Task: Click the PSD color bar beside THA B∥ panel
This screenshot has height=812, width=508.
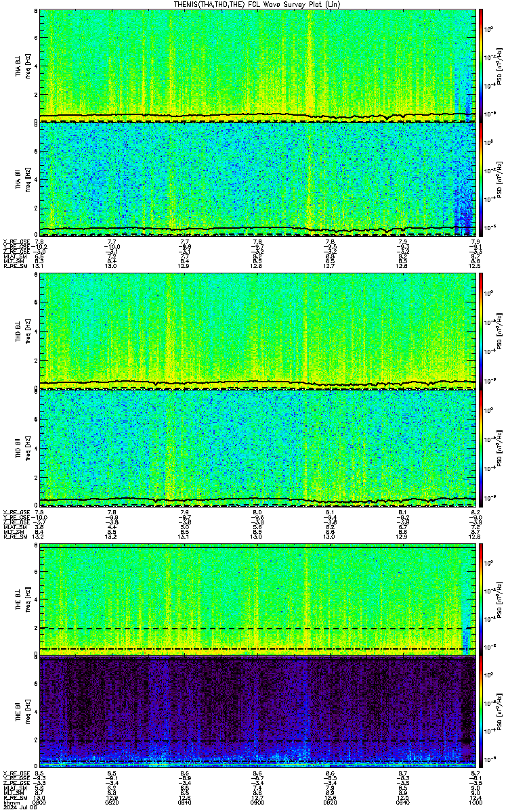Action: (x=482, y=179)
